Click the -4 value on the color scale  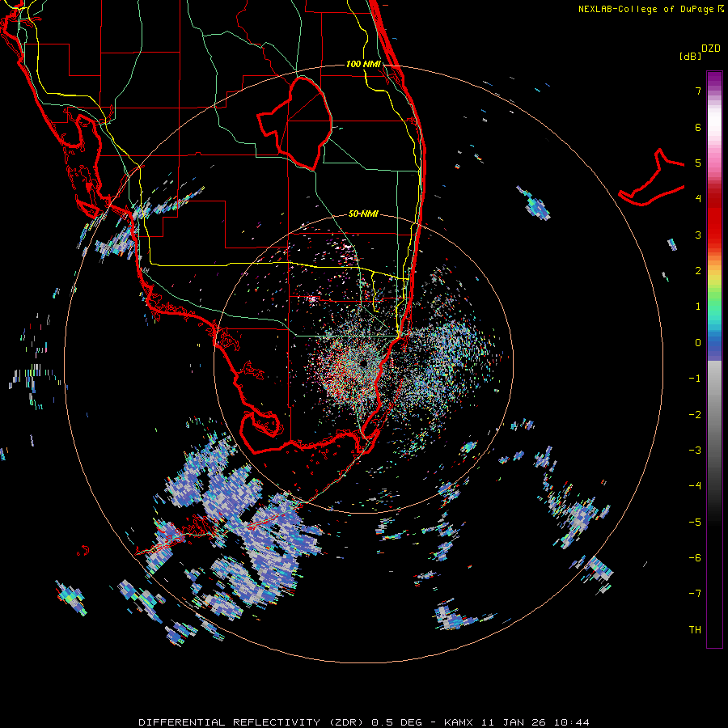click(x=695, y=486)
